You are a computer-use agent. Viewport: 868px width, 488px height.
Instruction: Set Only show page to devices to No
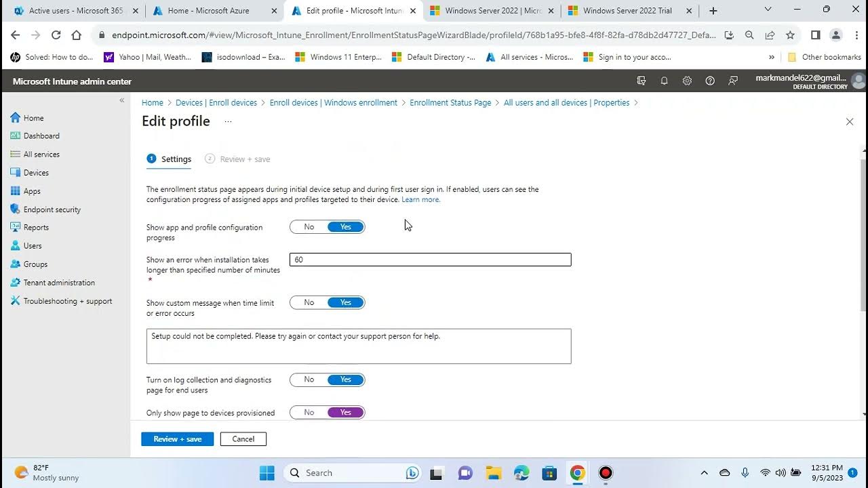click(309, 412)
